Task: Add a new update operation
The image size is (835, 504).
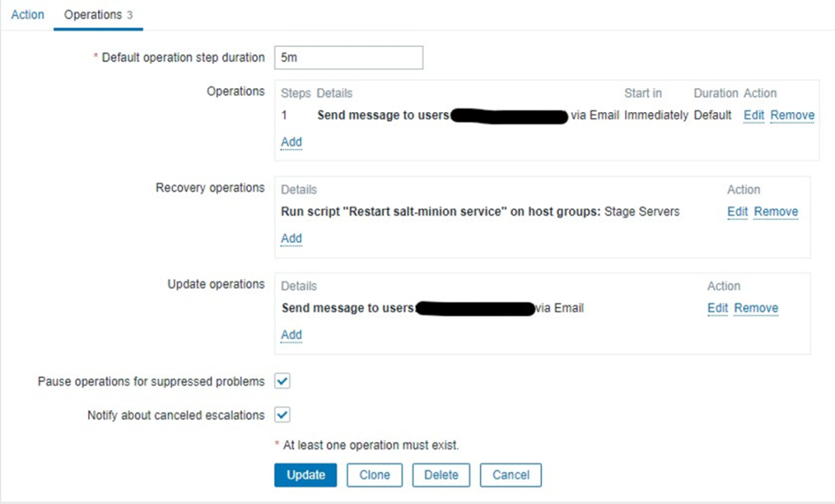Action: tap(291, 335)
